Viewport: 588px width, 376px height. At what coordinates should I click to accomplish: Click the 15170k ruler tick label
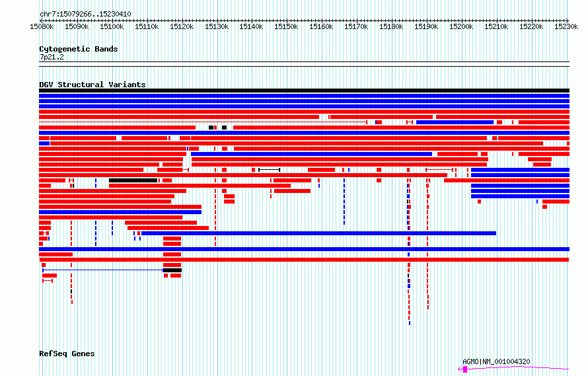(x=356, y=26)
